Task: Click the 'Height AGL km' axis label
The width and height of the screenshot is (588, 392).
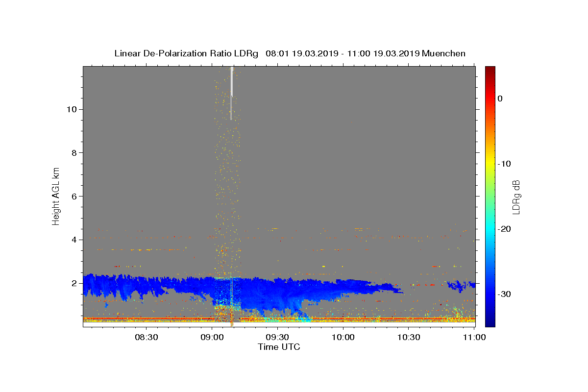Action: pos(56,196)
